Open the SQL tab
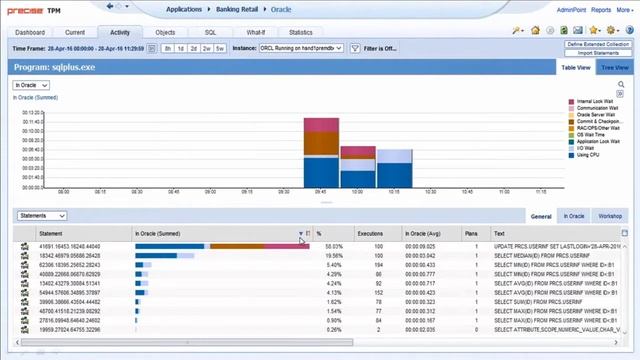Viewport: 640px width, 360px height. point(210,32)
